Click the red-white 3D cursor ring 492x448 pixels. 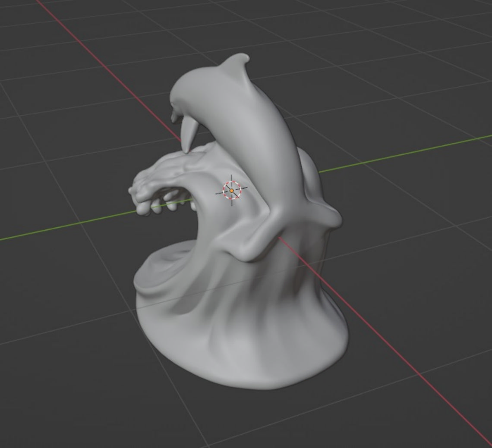pos(232,190)
